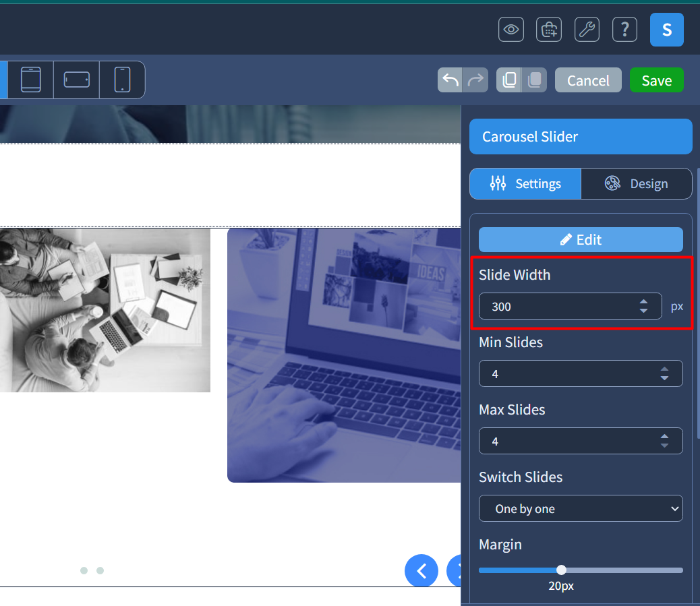Click the undo arrow
This screenshot has width=700, height=606.
tap(450, 80)
